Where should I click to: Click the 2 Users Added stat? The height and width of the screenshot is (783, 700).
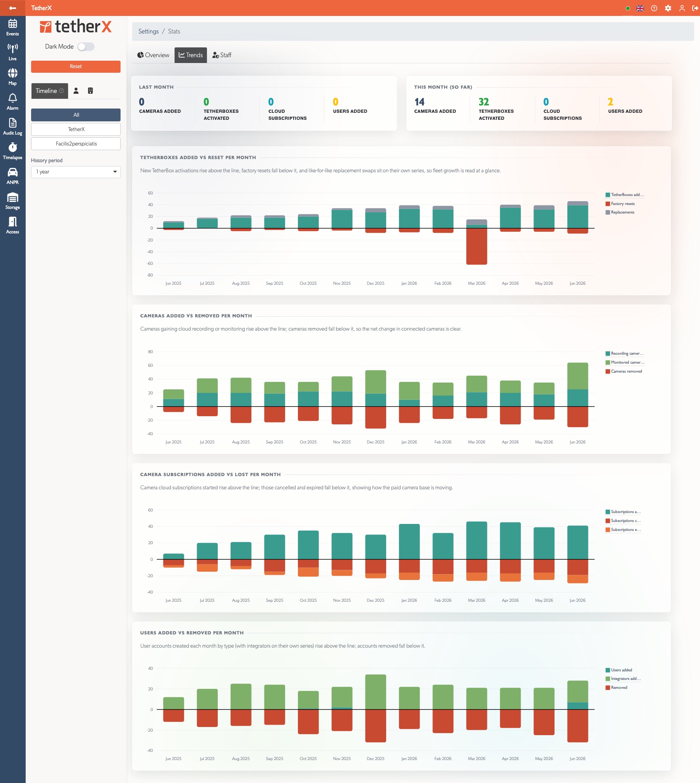tap(625, 106)
